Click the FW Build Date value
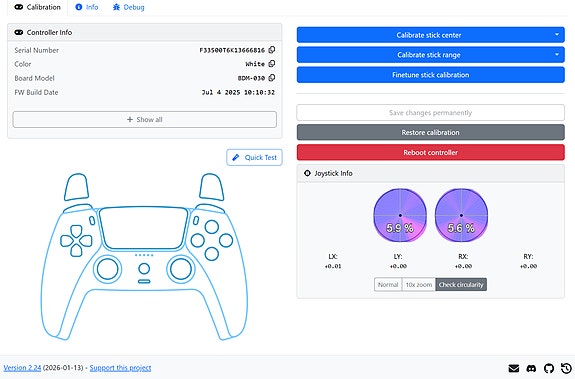 [x=238, y=92]
